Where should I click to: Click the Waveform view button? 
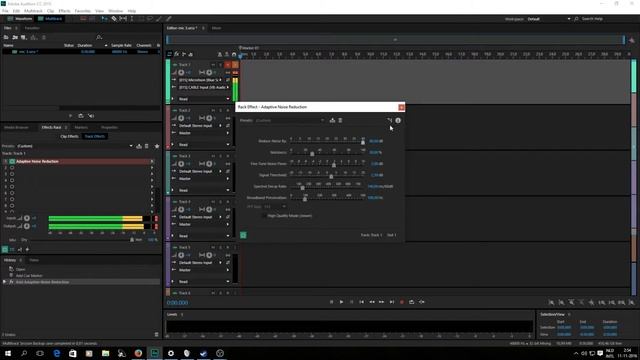pos(20,19)
